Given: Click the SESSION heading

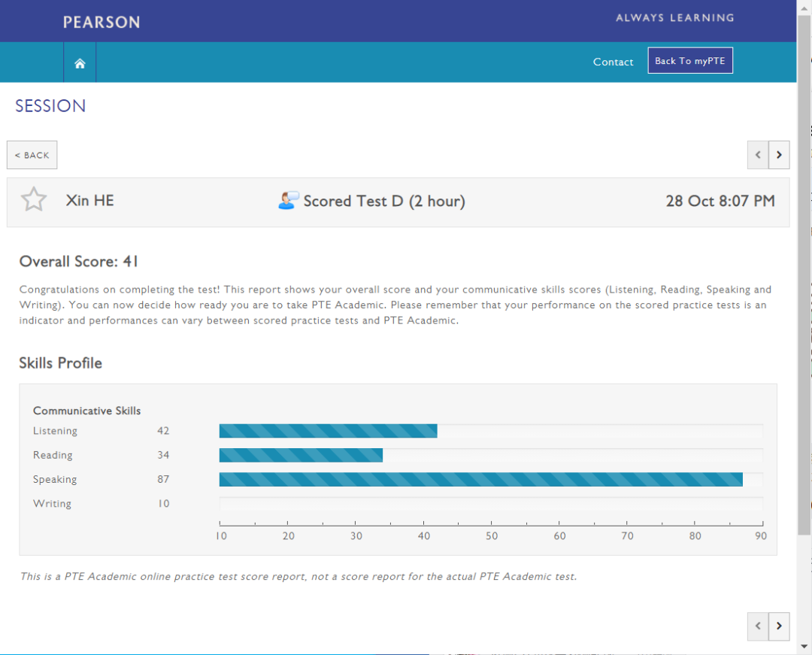Looking at the screenshot, I should [50, 105].
